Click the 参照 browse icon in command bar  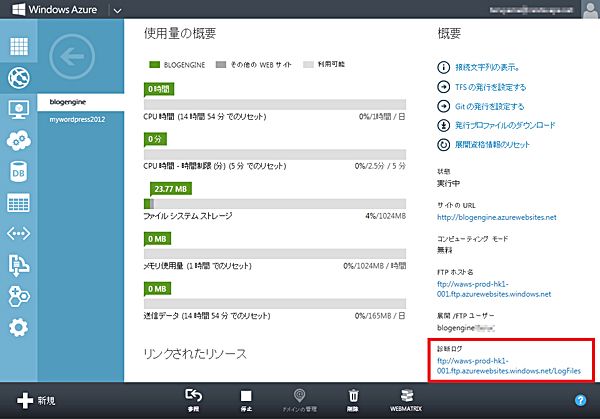click(x=194, y=400)
